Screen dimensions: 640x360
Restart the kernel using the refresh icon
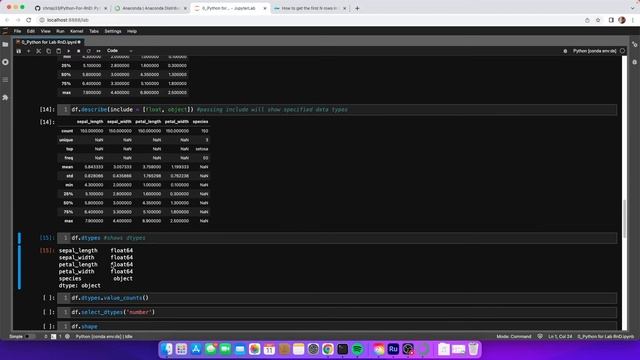[89, 51]
